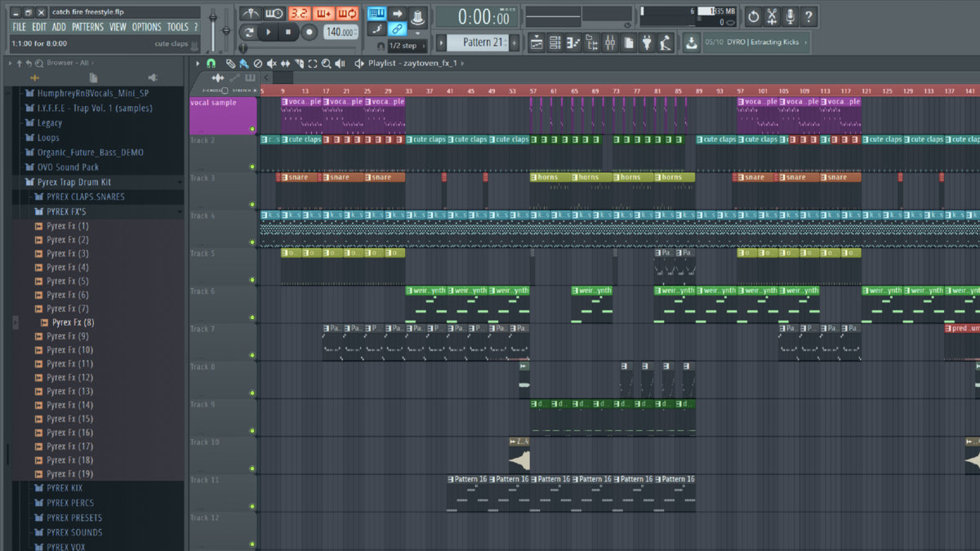Screen dimensions: 980x551
Task: Select the Pyrex Fx (8) sample
Action: pyautogui.click(x=73, y=322)
